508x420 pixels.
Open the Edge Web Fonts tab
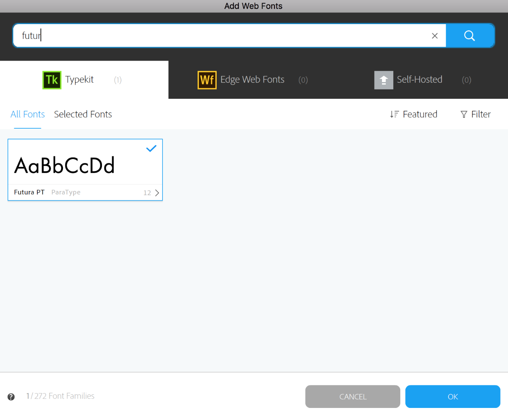coord(253,80)
